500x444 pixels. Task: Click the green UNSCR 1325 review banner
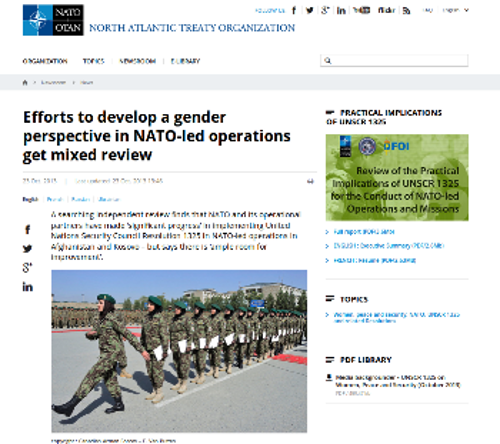397,177
